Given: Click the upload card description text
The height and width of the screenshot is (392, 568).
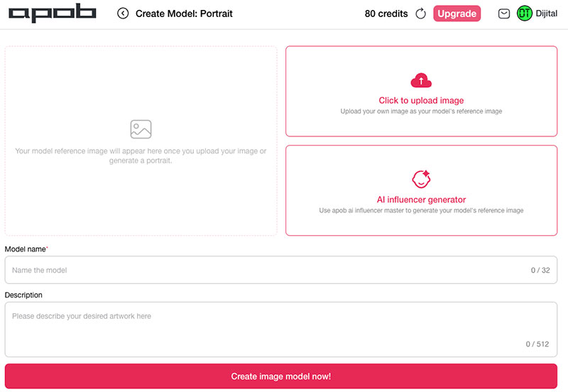Looking at the screenshot, I should 421,111.
